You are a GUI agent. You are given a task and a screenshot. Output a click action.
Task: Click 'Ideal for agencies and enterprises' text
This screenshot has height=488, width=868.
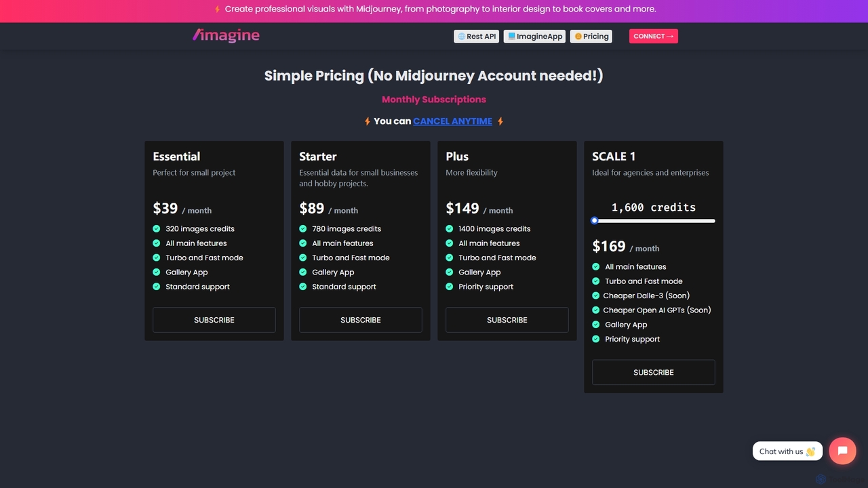pyautogui.click(x=650, y=173)
